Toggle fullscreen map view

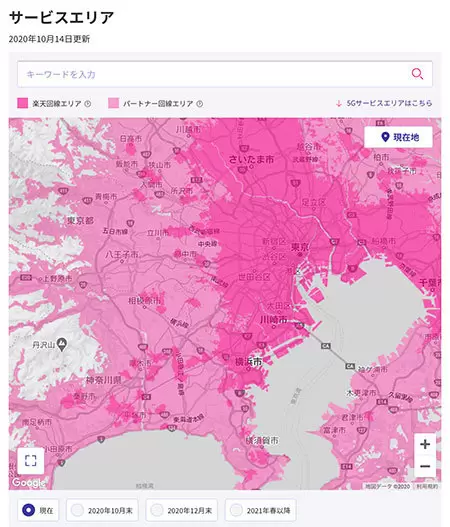pos(31,460)
